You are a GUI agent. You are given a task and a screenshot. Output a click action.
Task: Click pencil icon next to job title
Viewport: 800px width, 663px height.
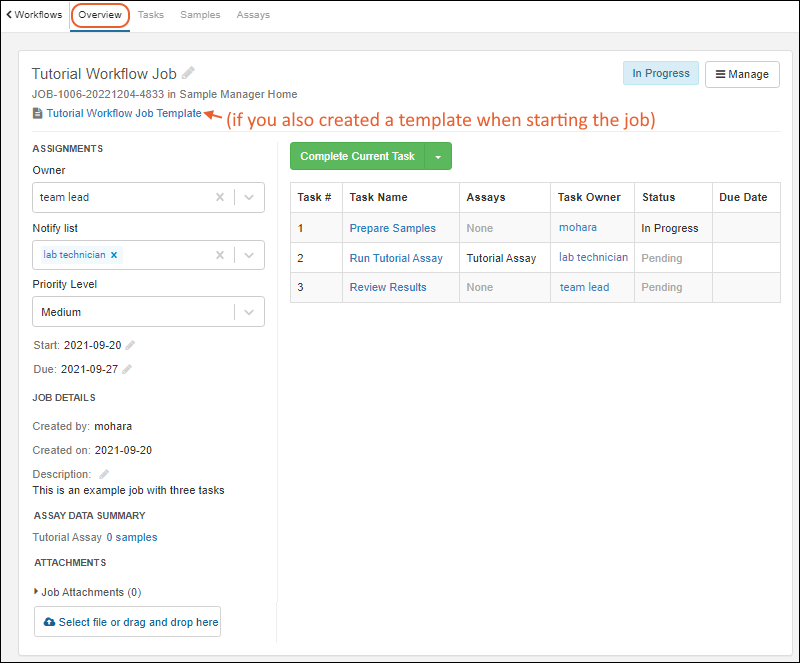pos(188,73)
